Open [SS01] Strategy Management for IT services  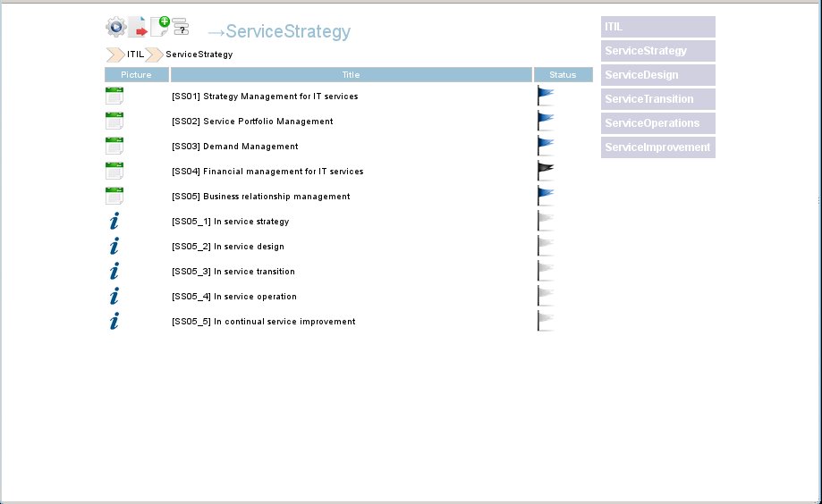pos(265,97)
